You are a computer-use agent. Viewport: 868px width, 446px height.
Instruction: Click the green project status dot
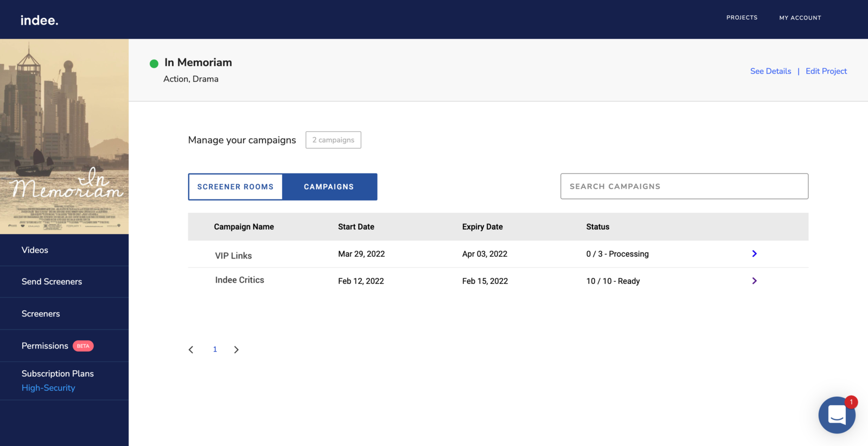[154, 64]
